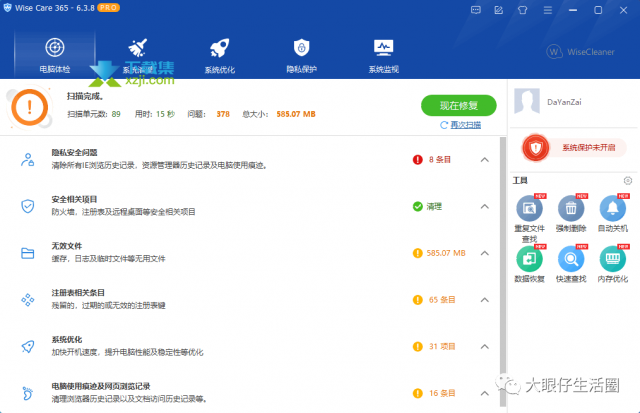Click the 系统保护未开启 shield button
Screen dimensions: 640x413
(574, 148)
